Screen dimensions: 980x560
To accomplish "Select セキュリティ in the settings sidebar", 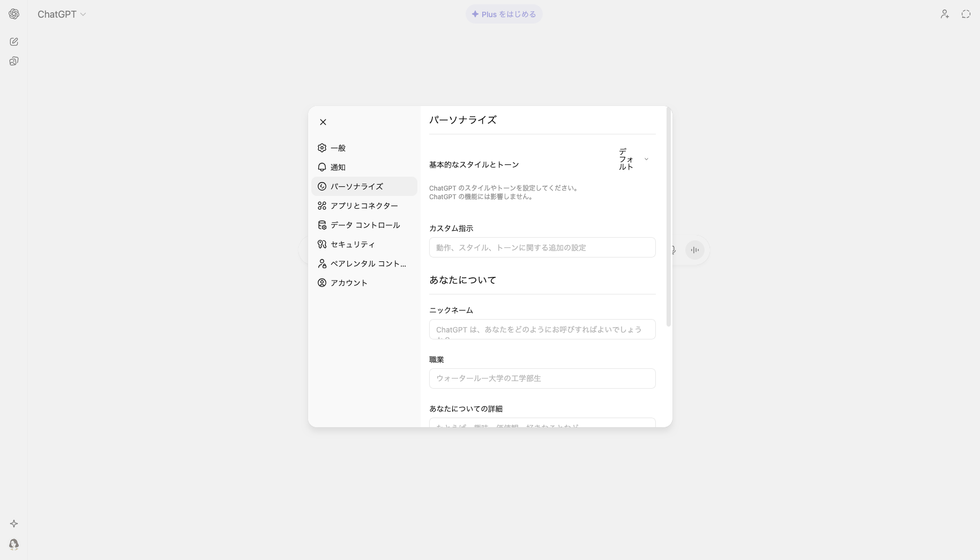I will (352, 244).
